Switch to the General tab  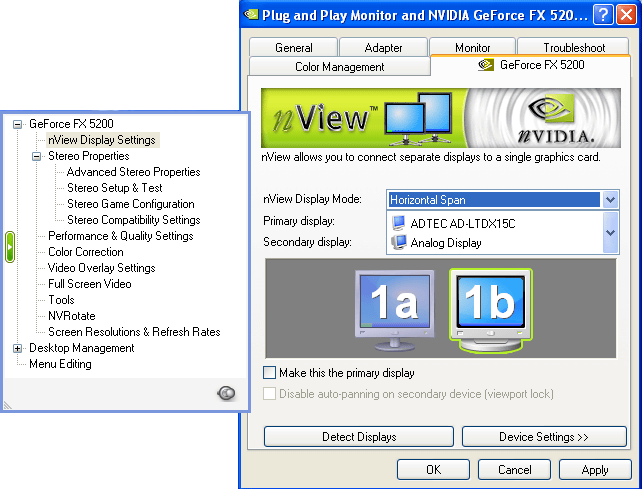click(x=294, y=47)
